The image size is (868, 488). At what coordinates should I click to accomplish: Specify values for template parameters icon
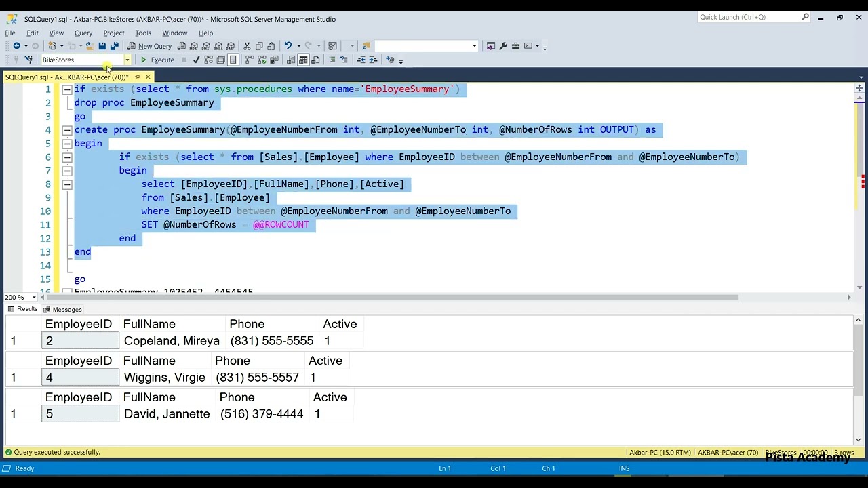[x=390, y=60]
